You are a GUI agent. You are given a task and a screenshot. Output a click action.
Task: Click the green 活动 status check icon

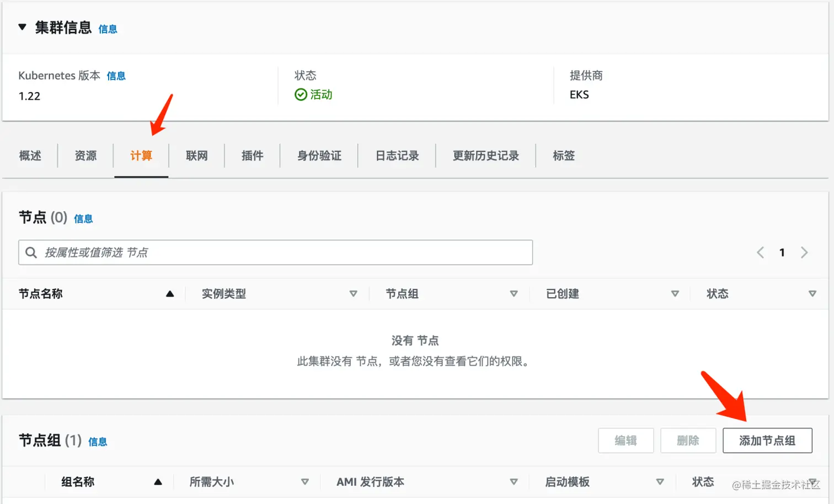click(301, 94)
